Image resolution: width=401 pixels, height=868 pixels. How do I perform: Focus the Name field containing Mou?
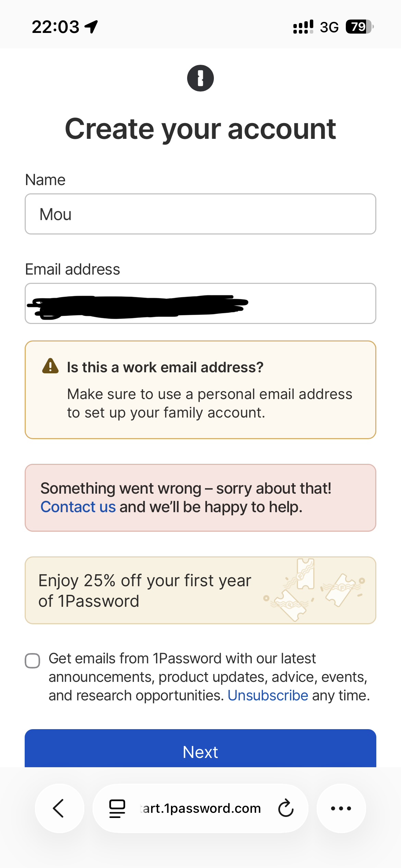pyautogui.click(x=200, y=214)
